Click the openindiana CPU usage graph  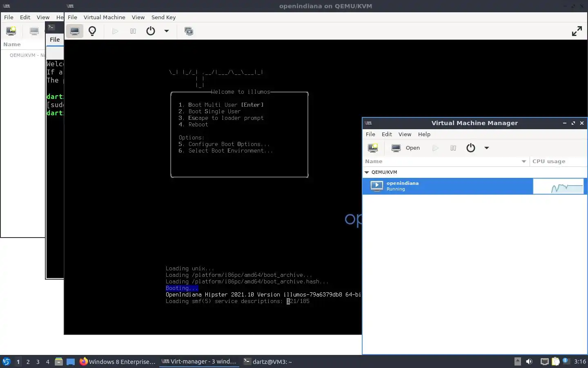(559, 186)
